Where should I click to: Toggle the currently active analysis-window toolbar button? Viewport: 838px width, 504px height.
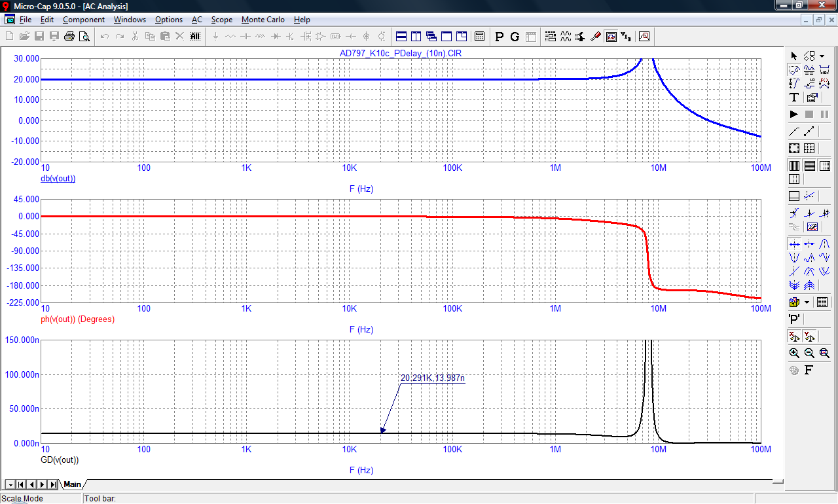point(611,37)
